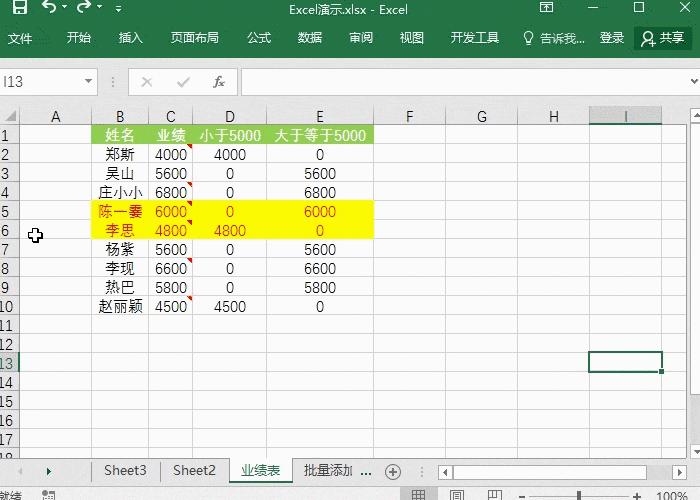This screenshot has height=500, width=700.
Task: Click the horizontal scrollbar right arrow
Action: point(679,472)
